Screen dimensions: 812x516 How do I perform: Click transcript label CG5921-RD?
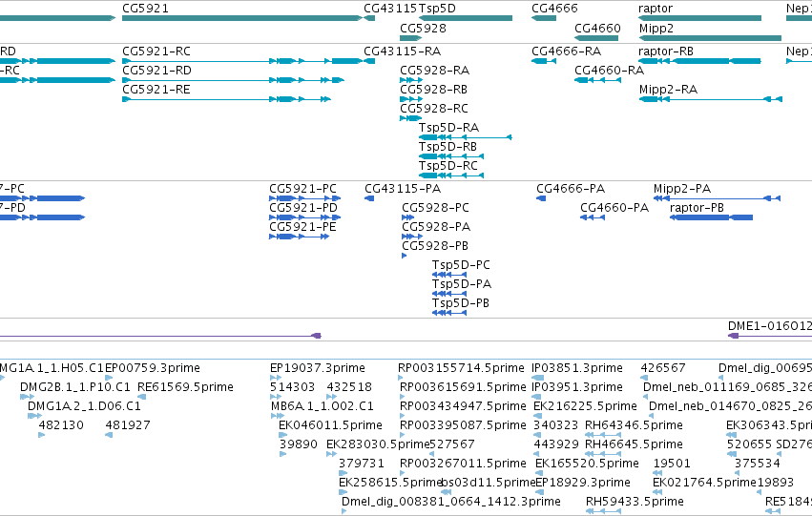tap(156, 71)
